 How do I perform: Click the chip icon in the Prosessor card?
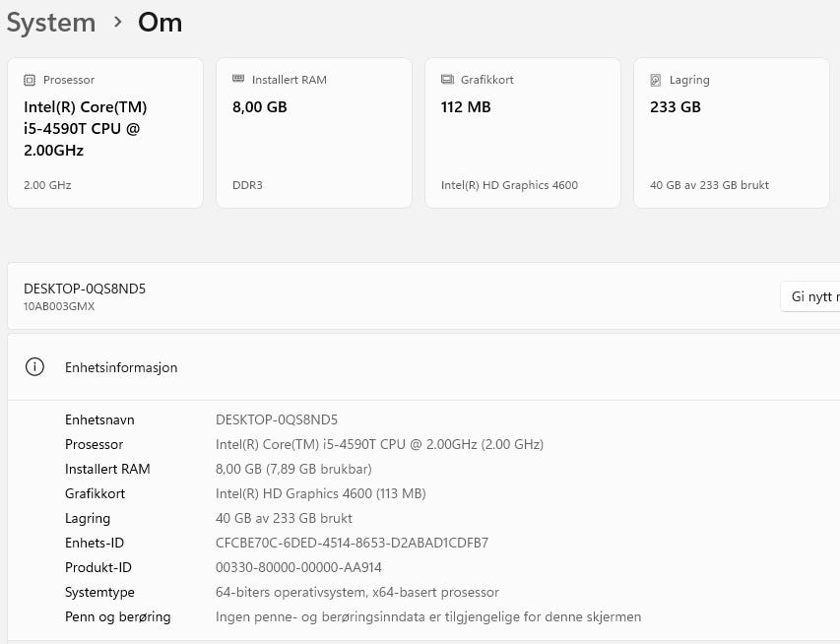pos(30,81)
